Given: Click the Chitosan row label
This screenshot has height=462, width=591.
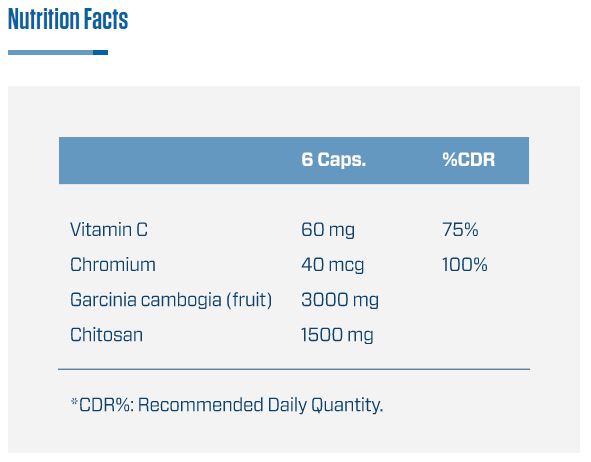Looking at the screenshot, I should pyautogui.click(x=106, y=335).
